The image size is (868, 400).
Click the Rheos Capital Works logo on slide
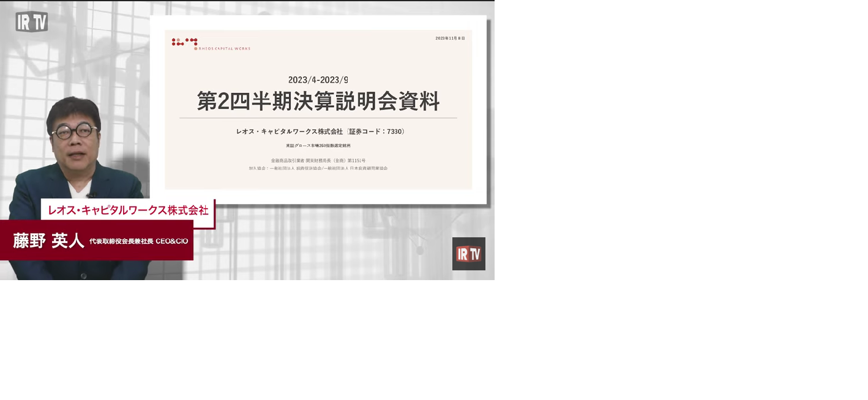[x=211, y=44]
